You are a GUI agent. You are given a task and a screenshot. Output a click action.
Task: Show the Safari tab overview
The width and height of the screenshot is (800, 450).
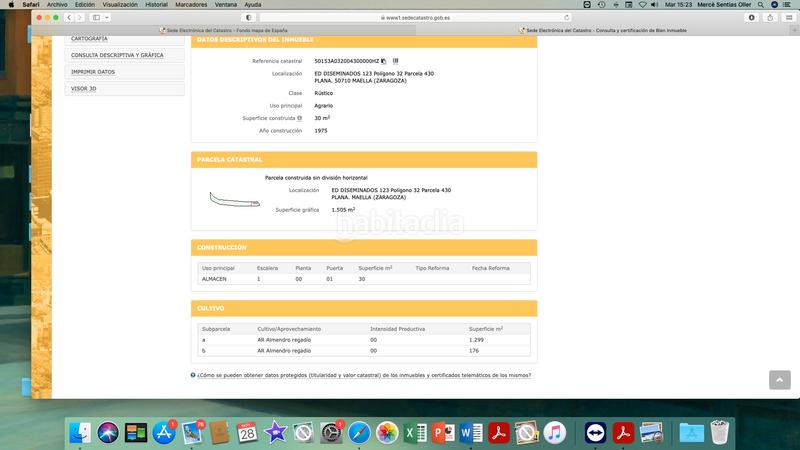(789, 17)
